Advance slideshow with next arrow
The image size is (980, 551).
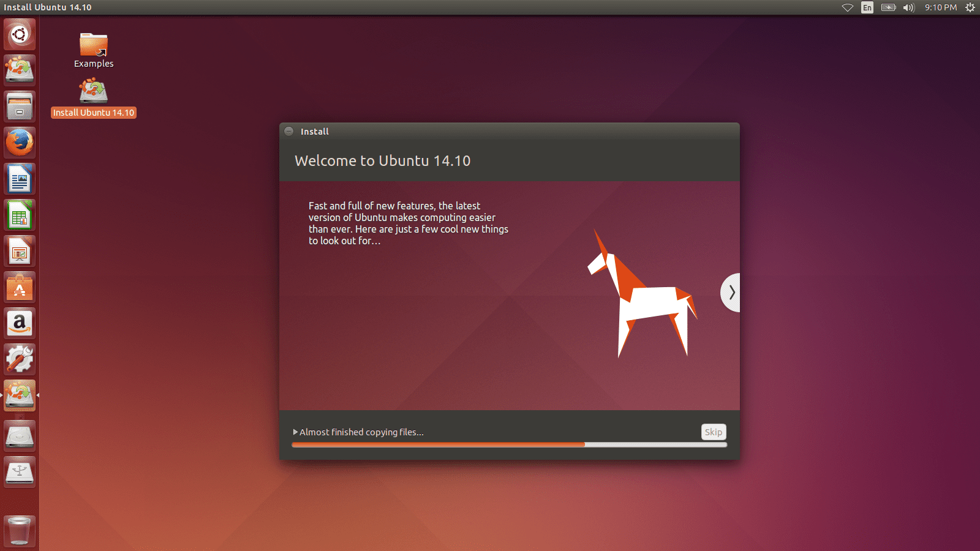[731, 293]
